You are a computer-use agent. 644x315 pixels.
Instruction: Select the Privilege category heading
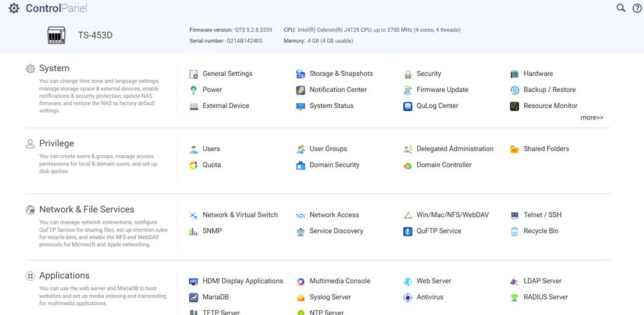(56, 144)
